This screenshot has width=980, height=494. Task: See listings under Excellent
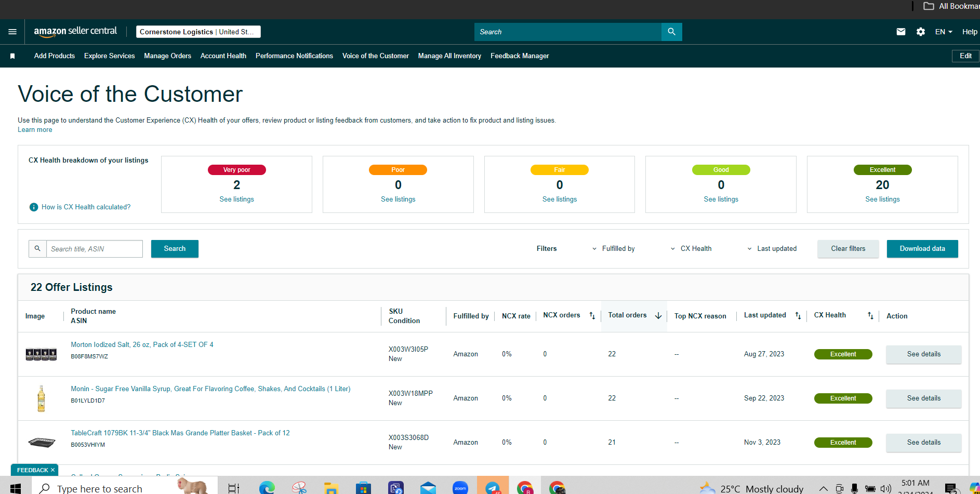click(x=882, y=199)
